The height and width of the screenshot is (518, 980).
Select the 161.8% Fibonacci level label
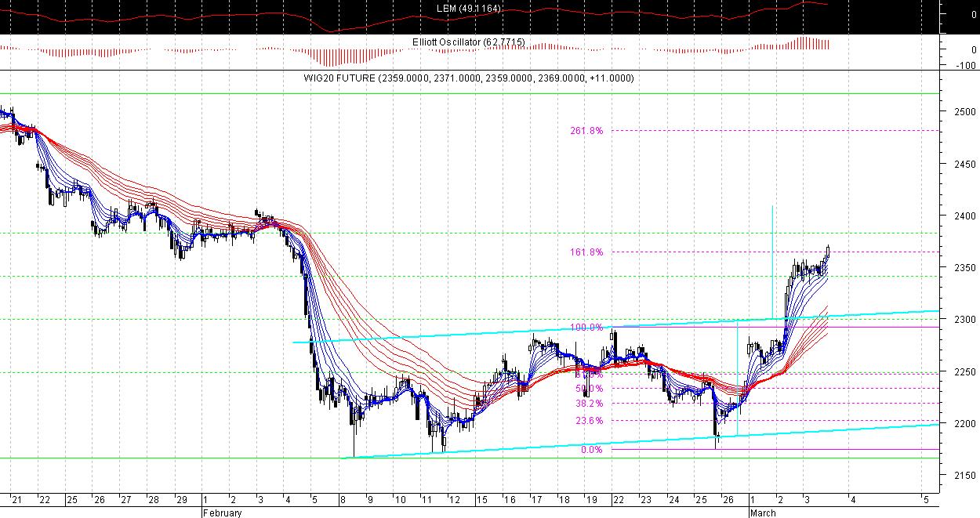point(586,252)
